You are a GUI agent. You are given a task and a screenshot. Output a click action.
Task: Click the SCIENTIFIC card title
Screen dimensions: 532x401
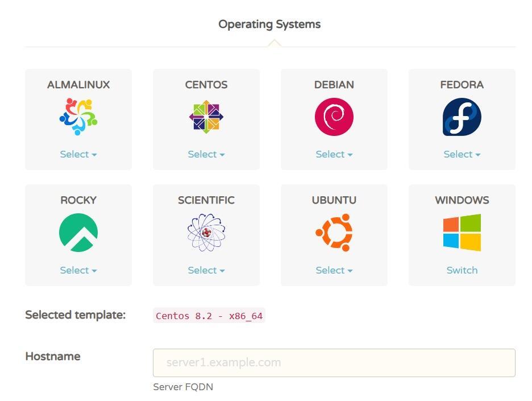point(206,200)
